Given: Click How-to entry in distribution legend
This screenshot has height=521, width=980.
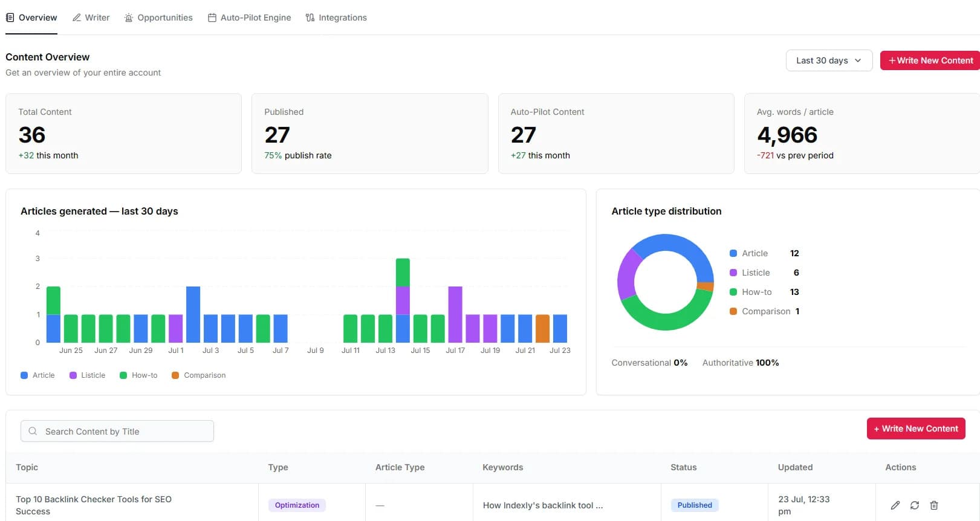Looking at the screenshot, I should 764,292.
